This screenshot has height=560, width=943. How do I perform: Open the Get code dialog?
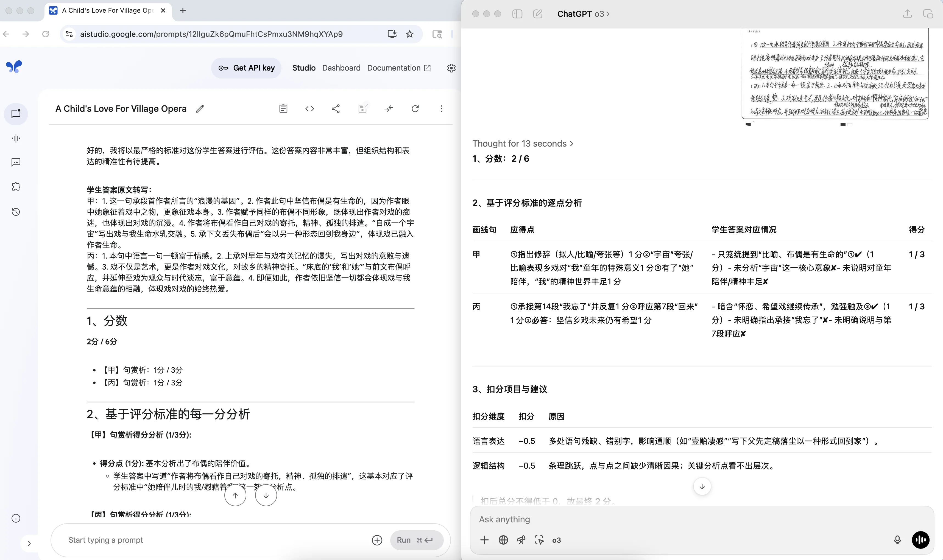(x=309, y=108)
